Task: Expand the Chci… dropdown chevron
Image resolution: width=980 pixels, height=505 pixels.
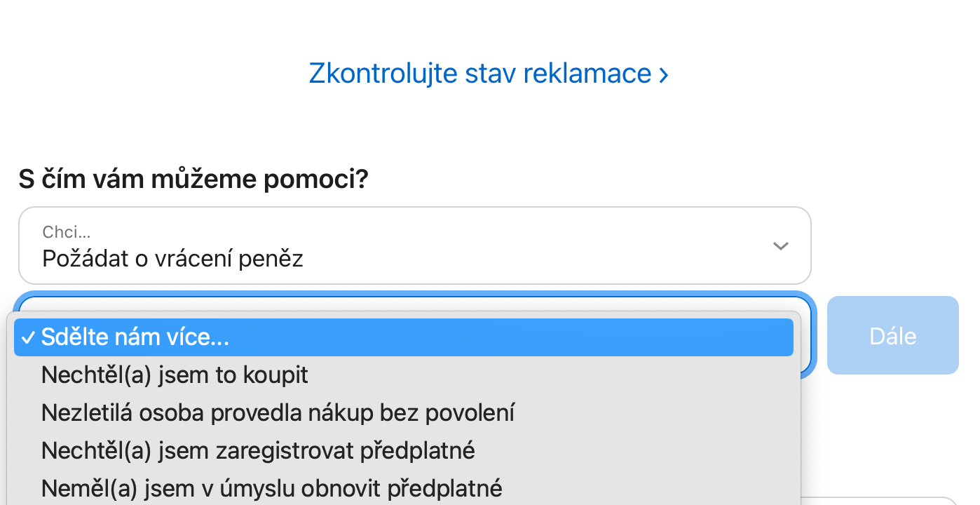Action: pyautogui.click(x=780, y=246)
